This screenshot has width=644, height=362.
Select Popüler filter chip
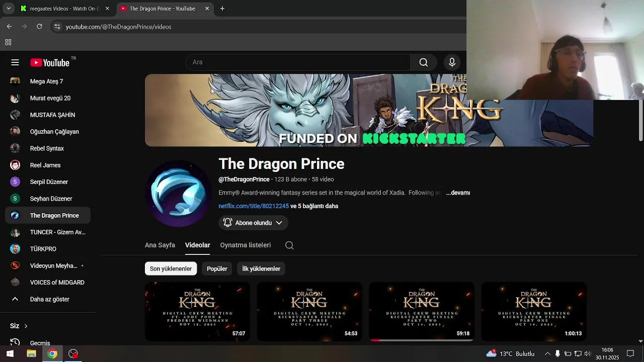(x=217, y=268)
